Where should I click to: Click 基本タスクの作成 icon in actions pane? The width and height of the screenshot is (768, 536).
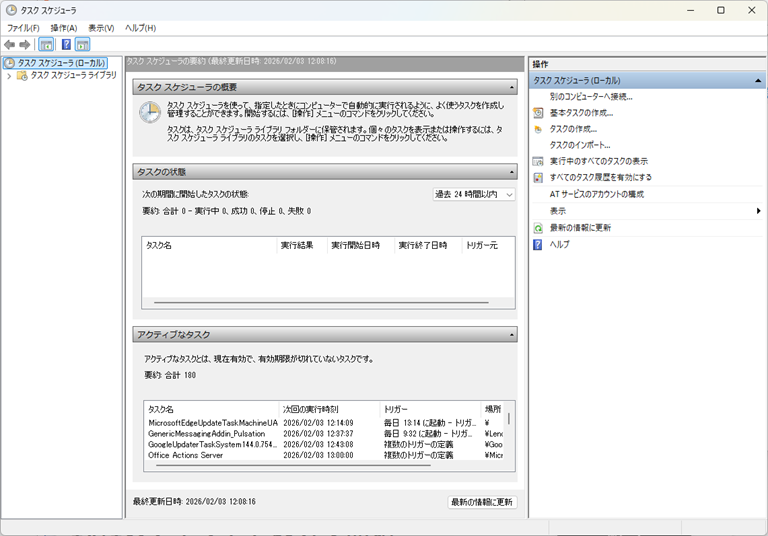[538, 113]
